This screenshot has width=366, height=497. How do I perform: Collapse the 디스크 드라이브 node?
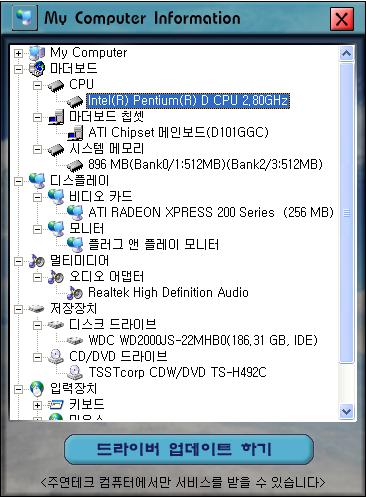(x=38, y=325)
